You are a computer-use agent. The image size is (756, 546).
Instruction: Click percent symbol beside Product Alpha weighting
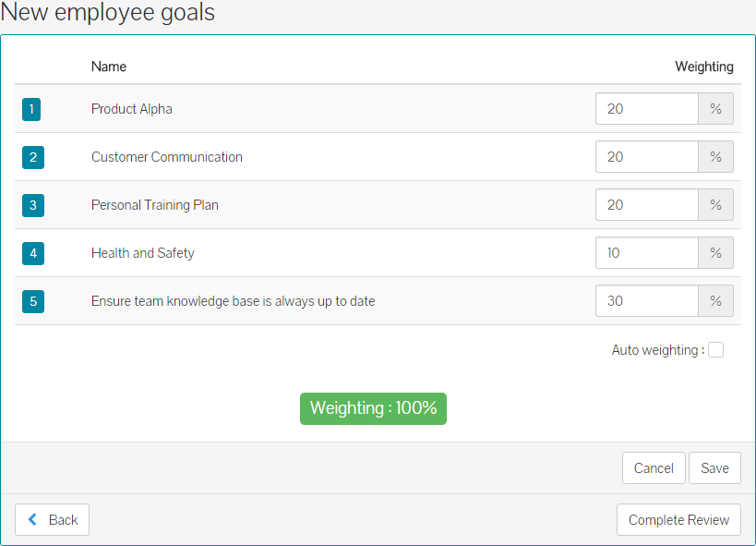715,109
